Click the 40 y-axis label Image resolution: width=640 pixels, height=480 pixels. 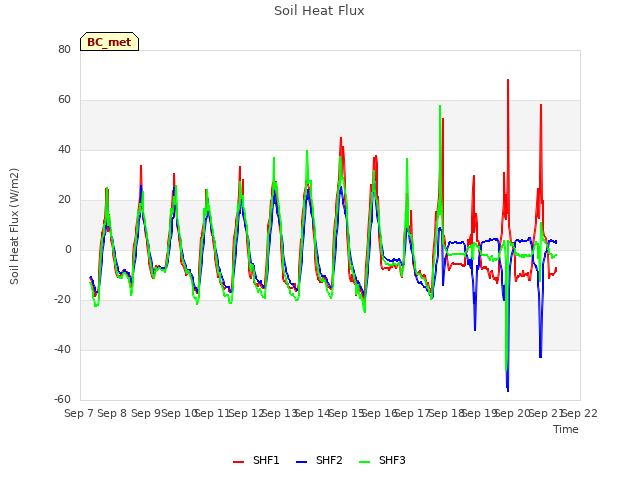[x=64, y=149]
